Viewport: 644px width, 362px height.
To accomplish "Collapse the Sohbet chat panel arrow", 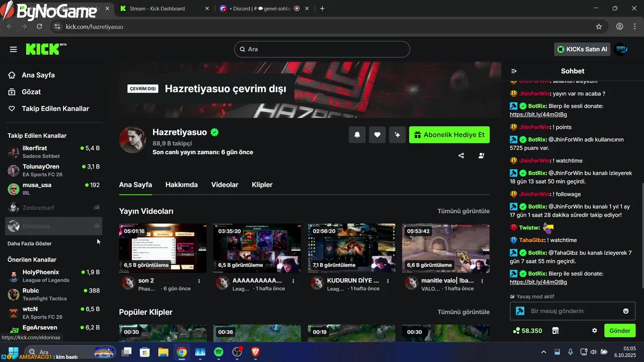I will click(x=514, y=71).
